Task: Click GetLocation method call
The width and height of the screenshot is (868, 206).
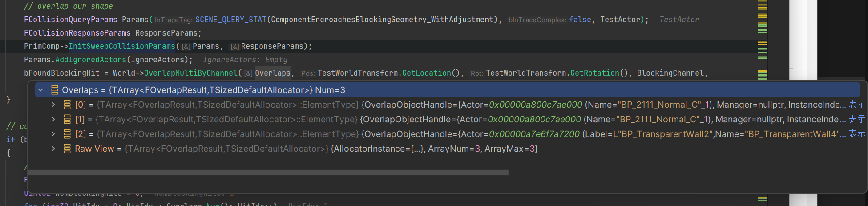Action: tap(427, 73)
